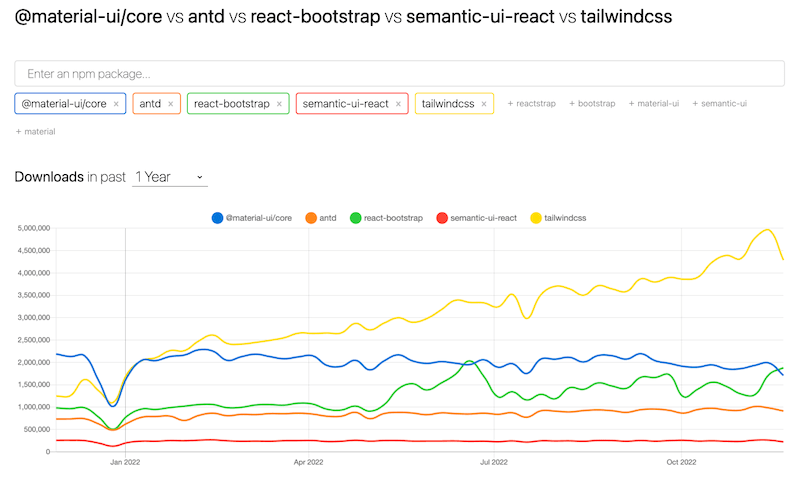Add the suggested semantic-ui package
Image resolution: width=800 pixels, height=479 pixels.
pyautogui.click(x=719, y=104)
